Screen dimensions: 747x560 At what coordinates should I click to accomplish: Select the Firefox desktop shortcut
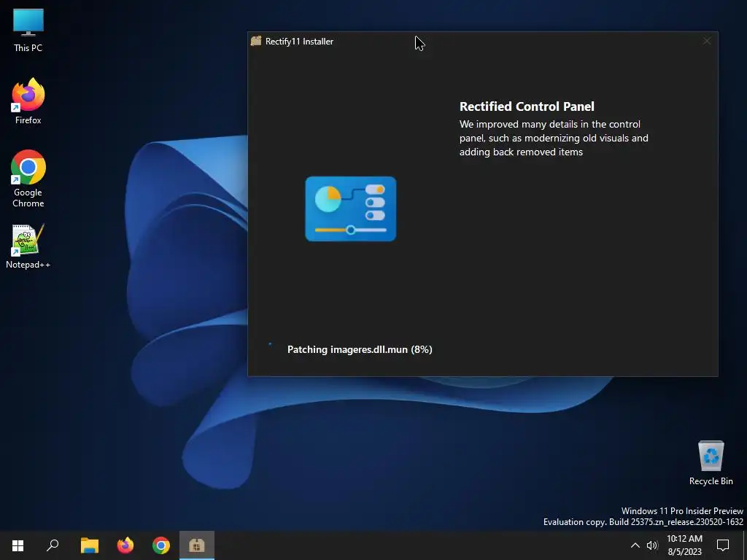tap(28, 101)
